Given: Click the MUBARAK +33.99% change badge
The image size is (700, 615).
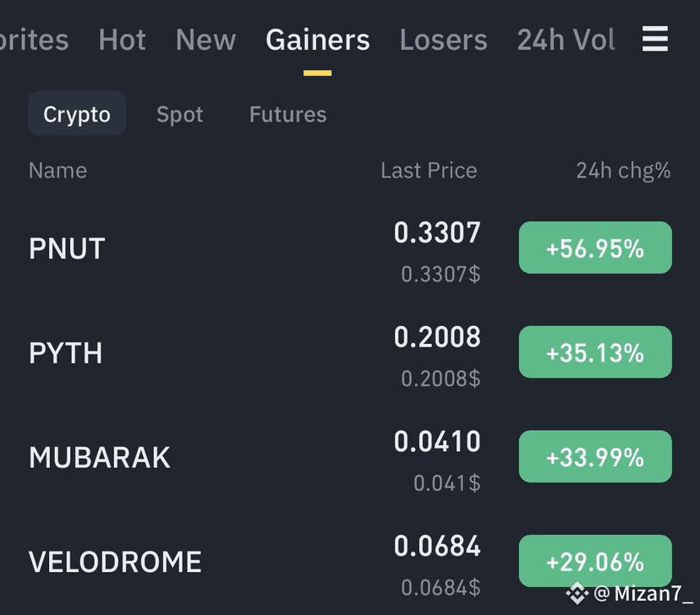Looking at the screenshot, I should click(595, 456).
